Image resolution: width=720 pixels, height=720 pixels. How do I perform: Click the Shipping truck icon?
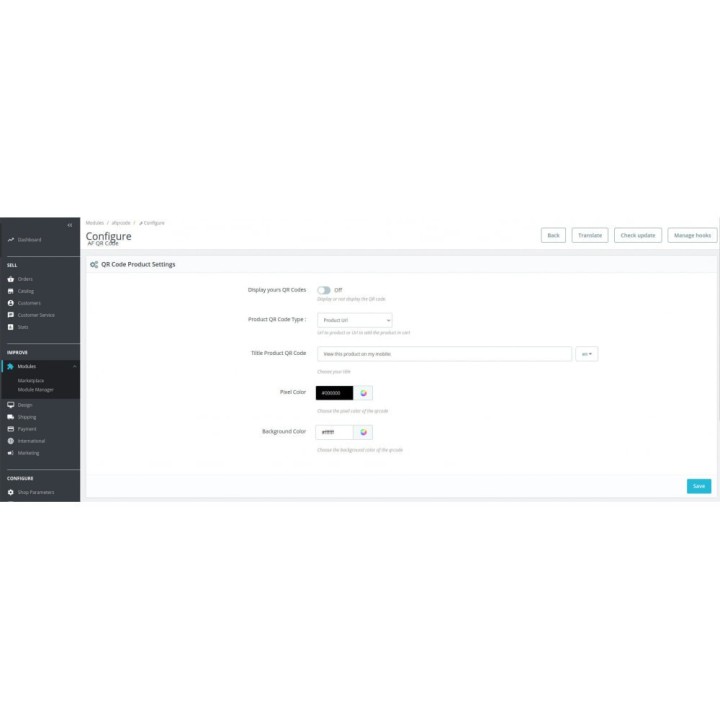(x=11, y=417)
